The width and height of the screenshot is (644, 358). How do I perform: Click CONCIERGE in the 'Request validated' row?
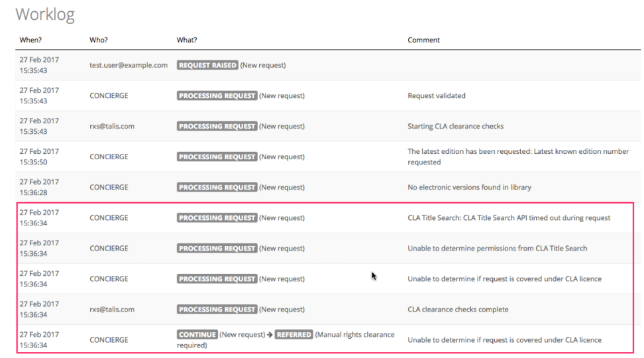109,95
